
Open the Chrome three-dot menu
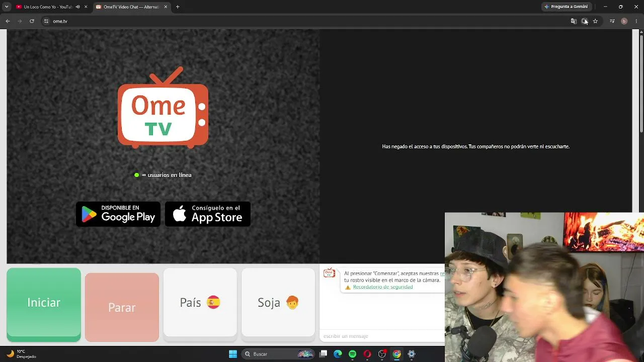tap(636, 21)
